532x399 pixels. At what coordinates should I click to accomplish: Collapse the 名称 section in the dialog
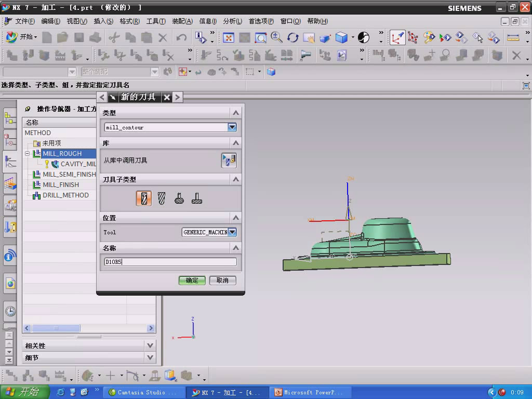(x=236, y=248)
